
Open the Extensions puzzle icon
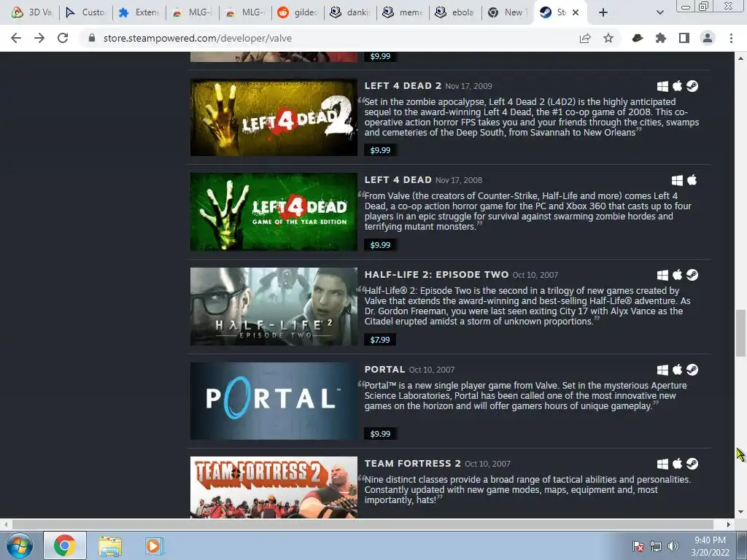[x=661, y=38]
